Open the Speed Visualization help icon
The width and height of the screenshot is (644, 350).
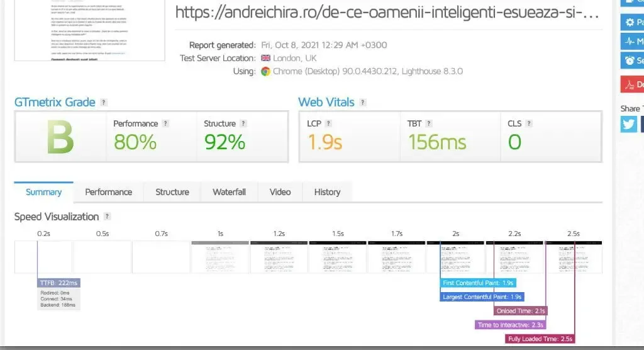(107, 217)
